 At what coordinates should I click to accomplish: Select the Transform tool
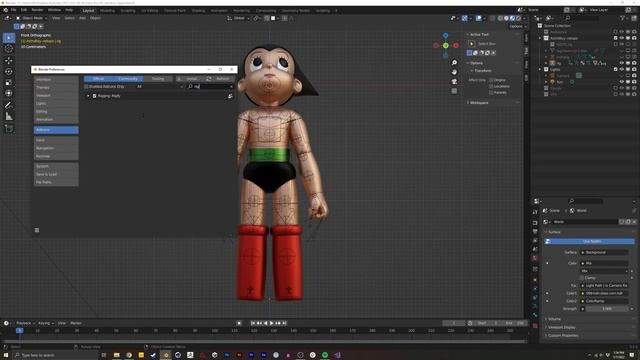pyautogui.click(x=9, y=93)
